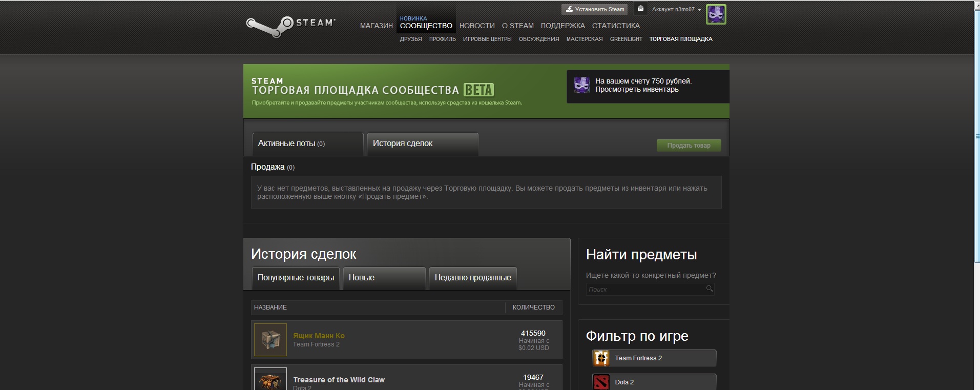Screen dimensions: 980x390
Task: Filter by Dota 2
Action: click(x=654, y=382)
